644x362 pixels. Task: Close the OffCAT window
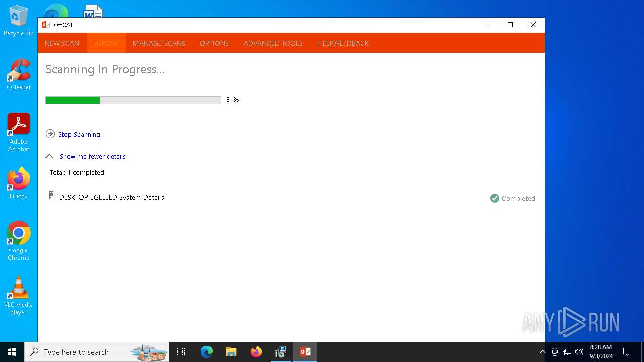[x=533, y=25]
